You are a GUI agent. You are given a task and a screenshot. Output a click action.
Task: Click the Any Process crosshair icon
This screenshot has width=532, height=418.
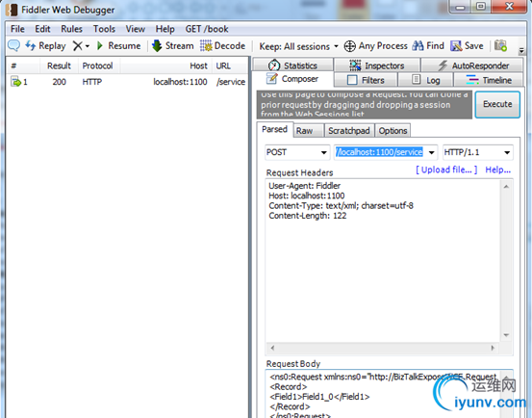350,46
